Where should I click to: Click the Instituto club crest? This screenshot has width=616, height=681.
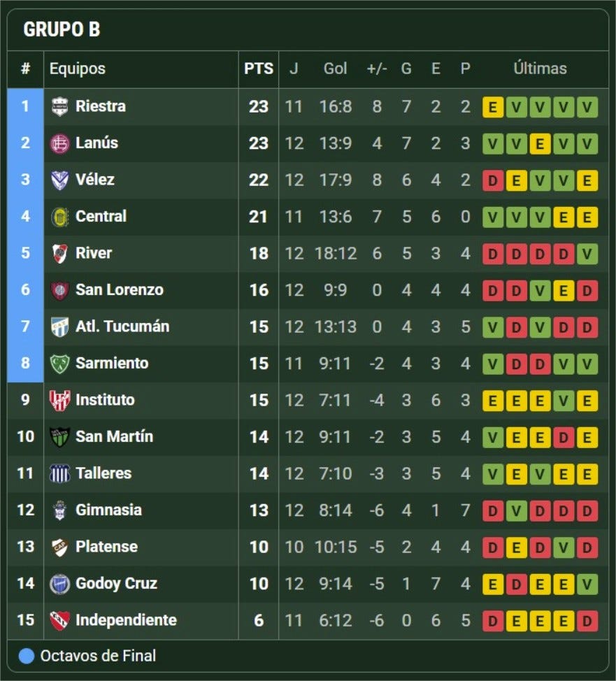point(59,401)
